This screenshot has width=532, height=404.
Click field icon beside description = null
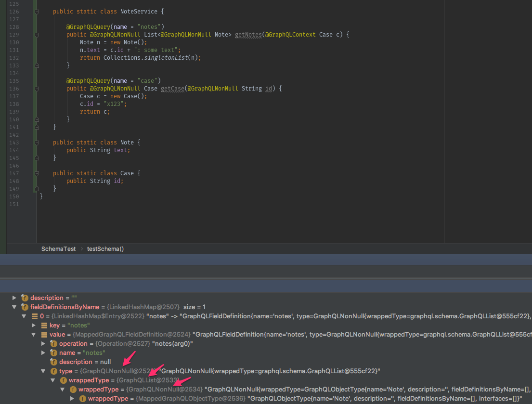(53, 362)
